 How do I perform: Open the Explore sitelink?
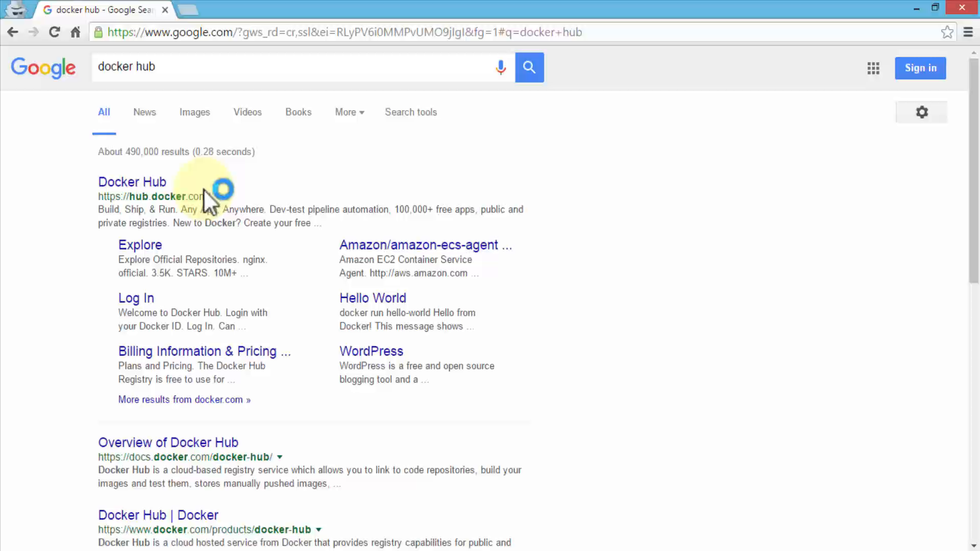(x=140, y=245)
